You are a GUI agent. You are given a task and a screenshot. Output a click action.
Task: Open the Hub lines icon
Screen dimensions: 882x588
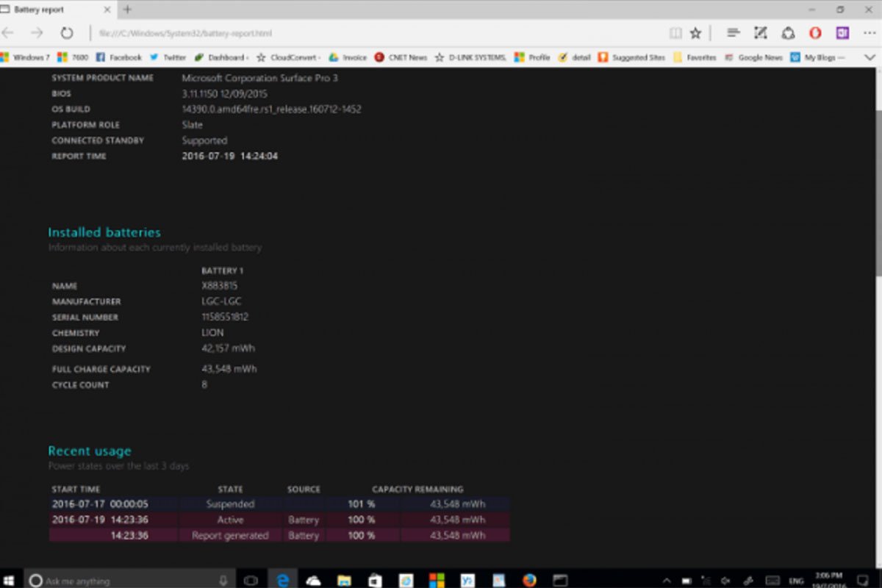click(733, 33)
